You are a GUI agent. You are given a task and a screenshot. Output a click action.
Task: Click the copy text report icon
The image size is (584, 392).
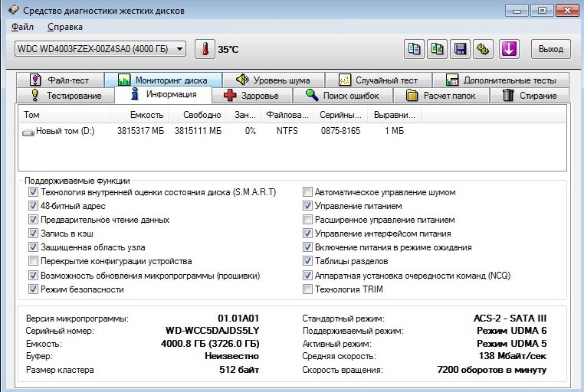point(415,49)
